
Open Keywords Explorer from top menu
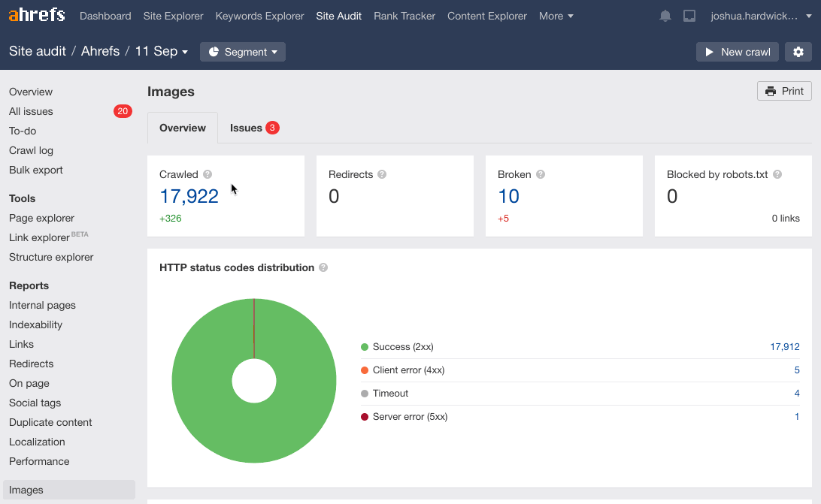tap(259, 16)
